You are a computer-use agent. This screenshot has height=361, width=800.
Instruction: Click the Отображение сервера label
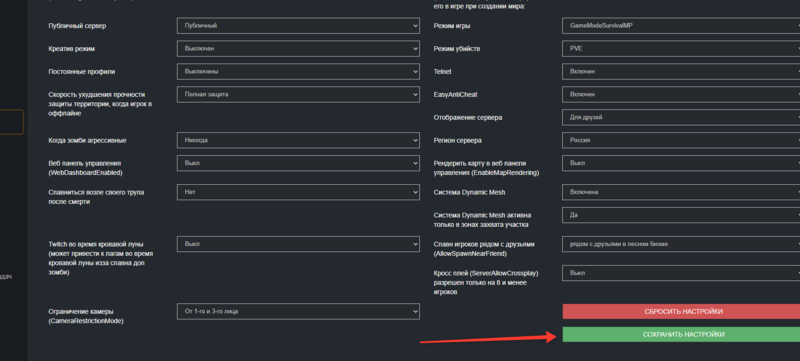pos(467,117)
